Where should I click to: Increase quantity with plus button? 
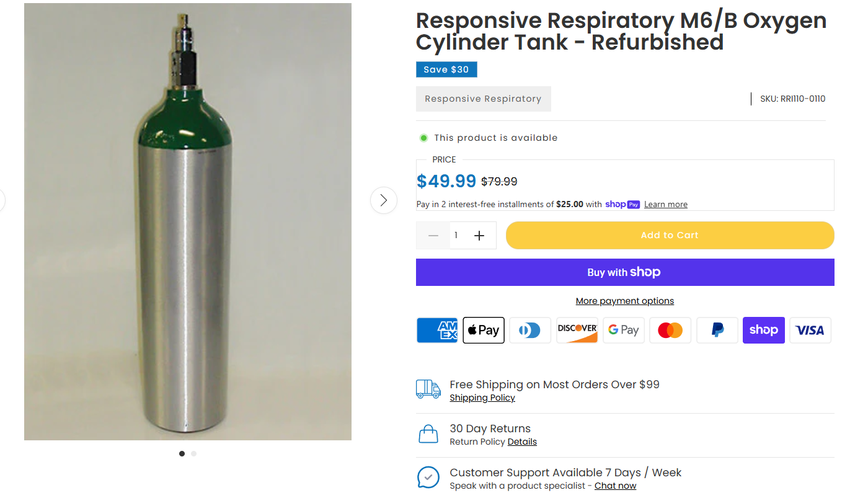tap(479, 236)
